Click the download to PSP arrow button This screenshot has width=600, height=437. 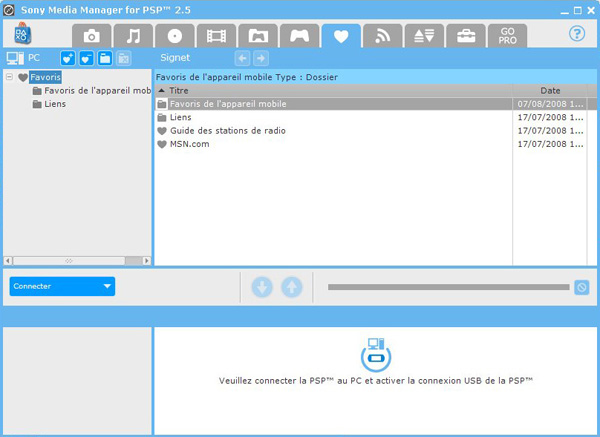[262, 287]
